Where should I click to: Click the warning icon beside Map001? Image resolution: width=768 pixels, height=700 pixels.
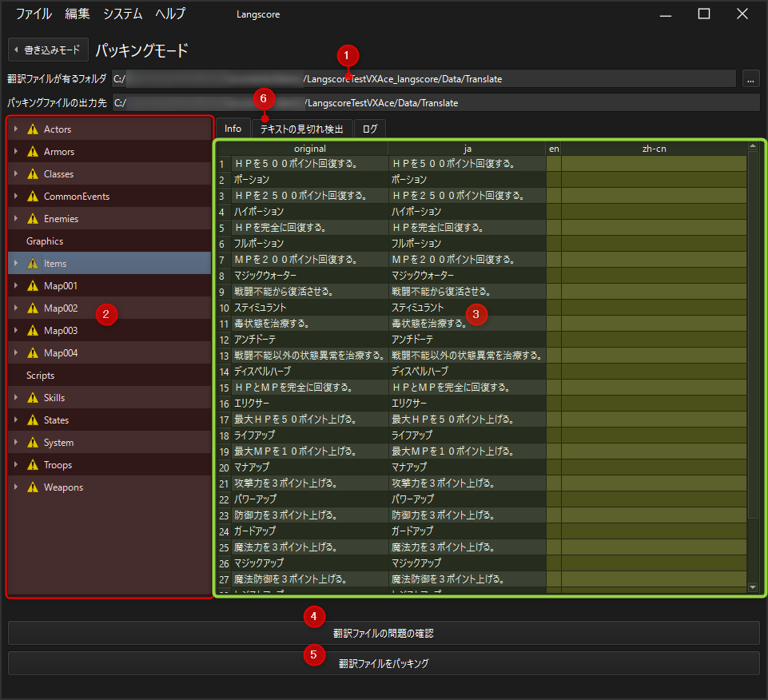pyautogui.click(x=33, y=286)
